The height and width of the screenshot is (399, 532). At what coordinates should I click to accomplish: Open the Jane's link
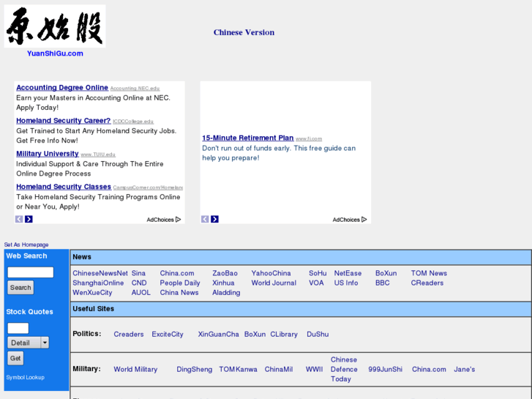click(465, 369)
